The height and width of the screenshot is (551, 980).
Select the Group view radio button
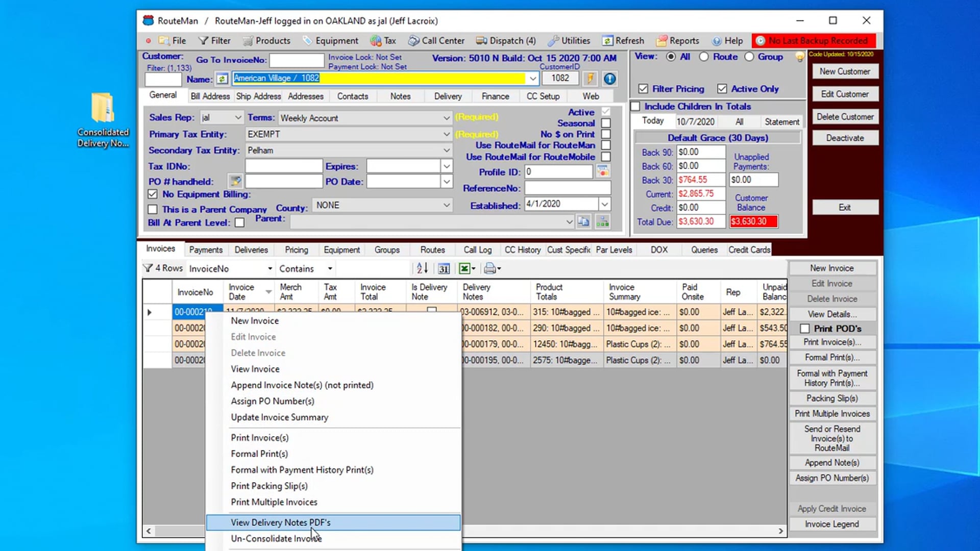749,57
